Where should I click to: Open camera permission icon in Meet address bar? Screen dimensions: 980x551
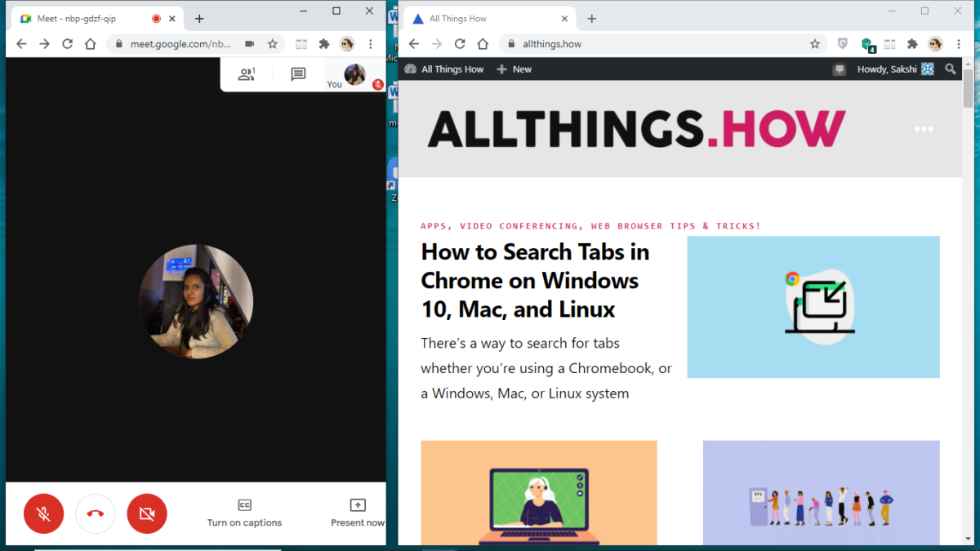click(x=250, y=44)
